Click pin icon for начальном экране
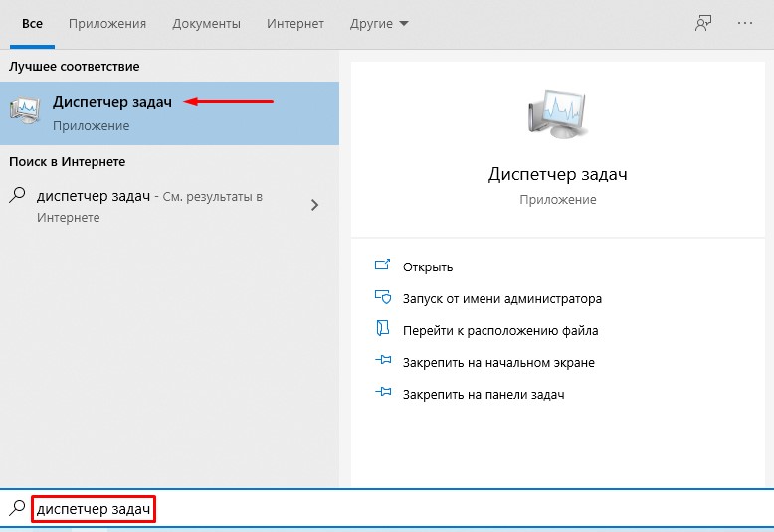 point(383,360)
